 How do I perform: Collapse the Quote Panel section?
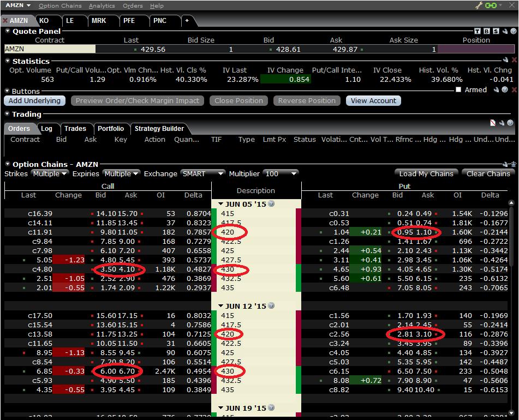coord(8,31)
